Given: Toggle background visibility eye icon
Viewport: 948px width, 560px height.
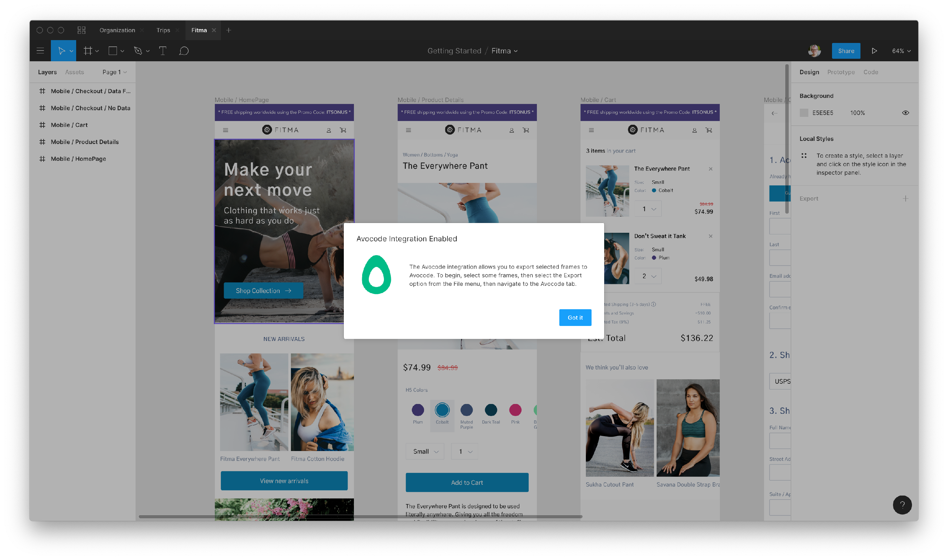Looking at the screenshot, I should click(905, 113).
